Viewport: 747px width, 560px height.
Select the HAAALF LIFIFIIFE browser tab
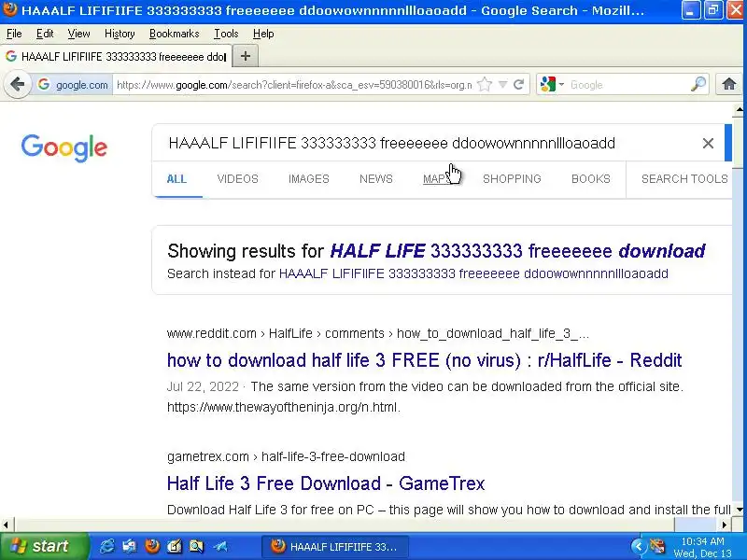(x=116, y=56)
